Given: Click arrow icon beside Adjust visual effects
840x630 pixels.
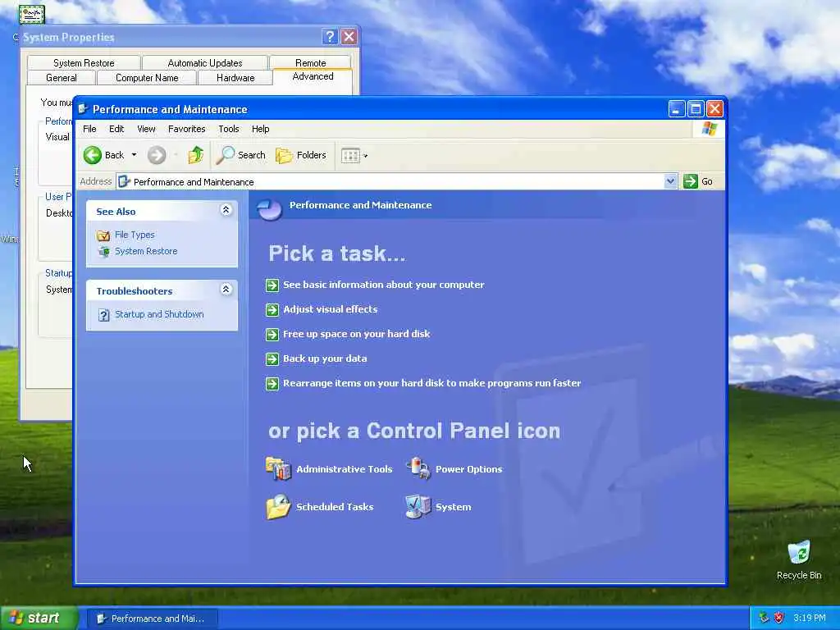Looking at the screenshot, I should point(272,309).
